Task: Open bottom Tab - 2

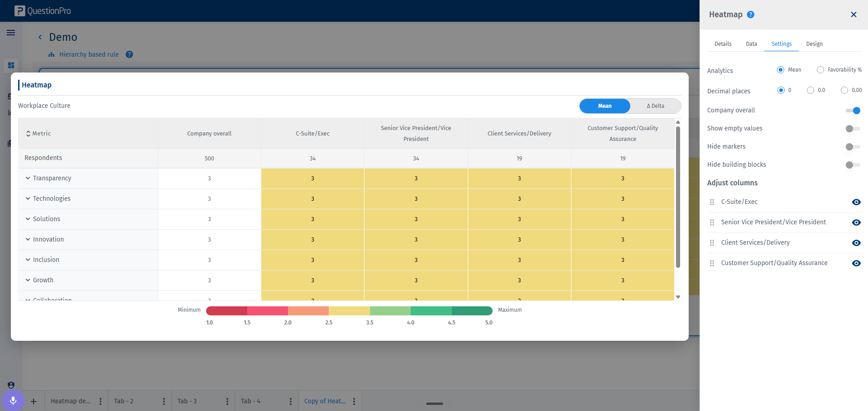Action: click(x=124, y=401)
